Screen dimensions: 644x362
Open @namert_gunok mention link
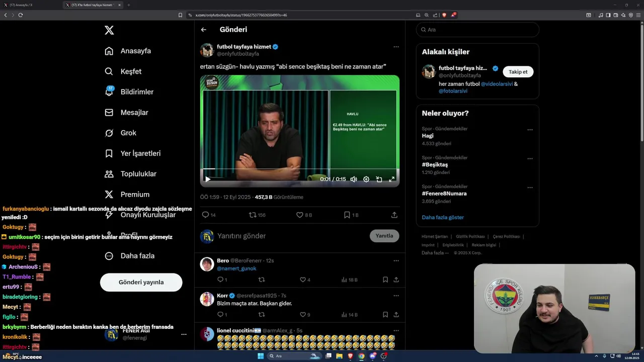236,268
